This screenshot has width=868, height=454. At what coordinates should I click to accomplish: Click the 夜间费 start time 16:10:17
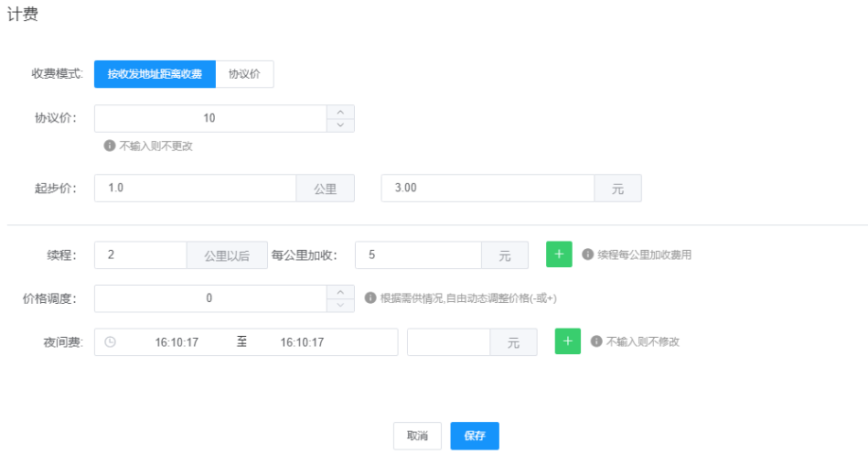(177, 342)
